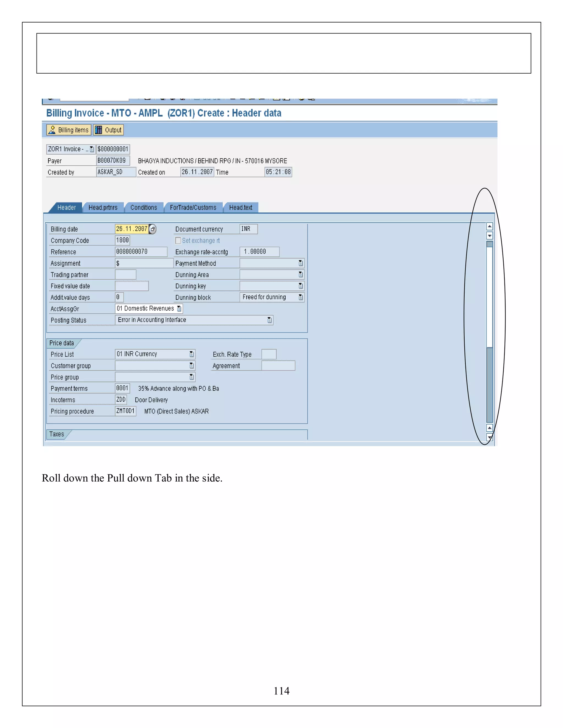Toggle the Set exchange rt checkbox
The image size is (563, 728).
click(x=178, y=240)
